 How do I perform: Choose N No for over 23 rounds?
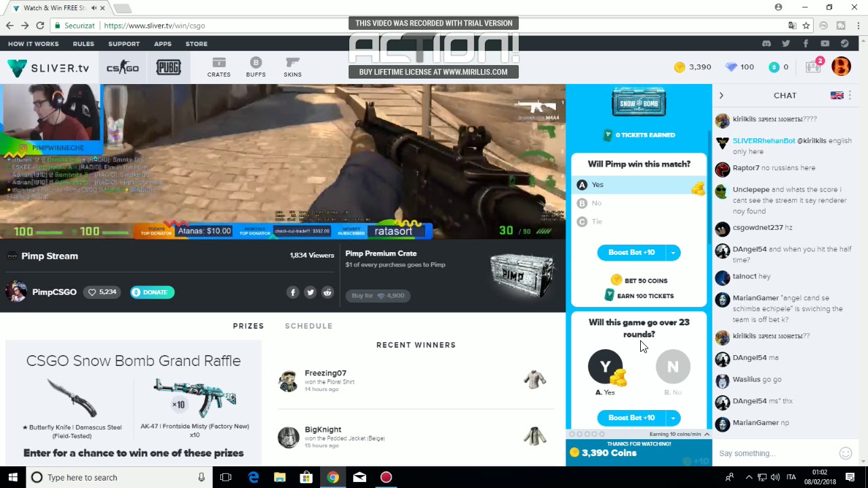(673, 367)
